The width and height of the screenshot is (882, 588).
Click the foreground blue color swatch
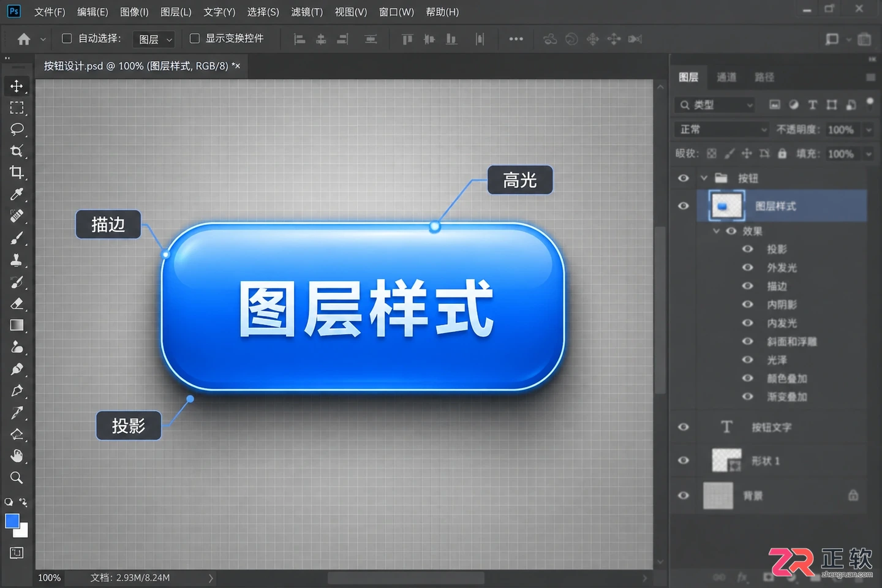point(12,520)
